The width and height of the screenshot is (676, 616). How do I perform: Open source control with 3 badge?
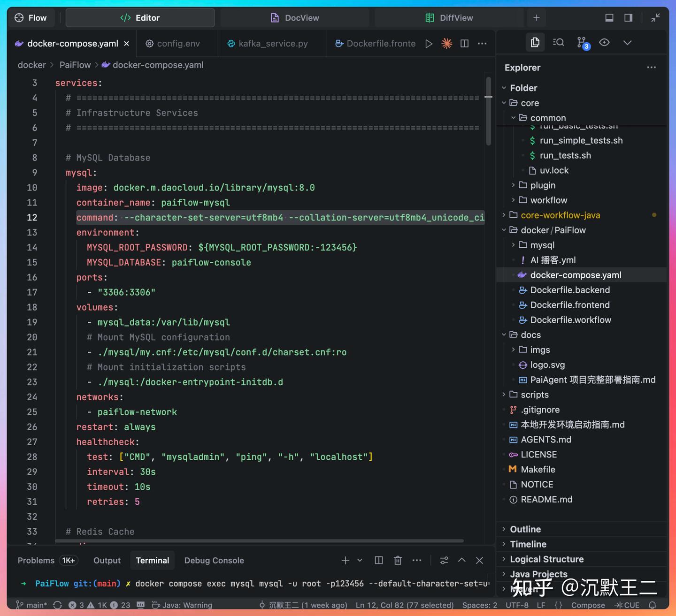582,43
